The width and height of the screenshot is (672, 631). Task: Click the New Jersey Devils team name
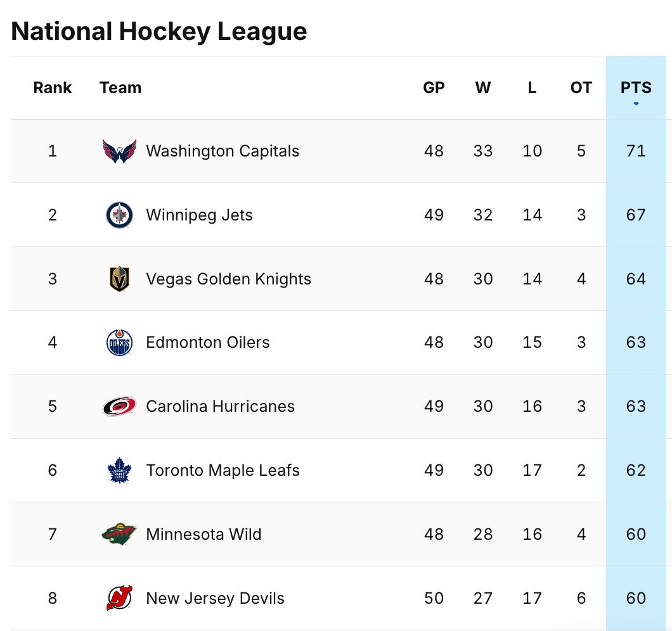click(x=215, y=598)
